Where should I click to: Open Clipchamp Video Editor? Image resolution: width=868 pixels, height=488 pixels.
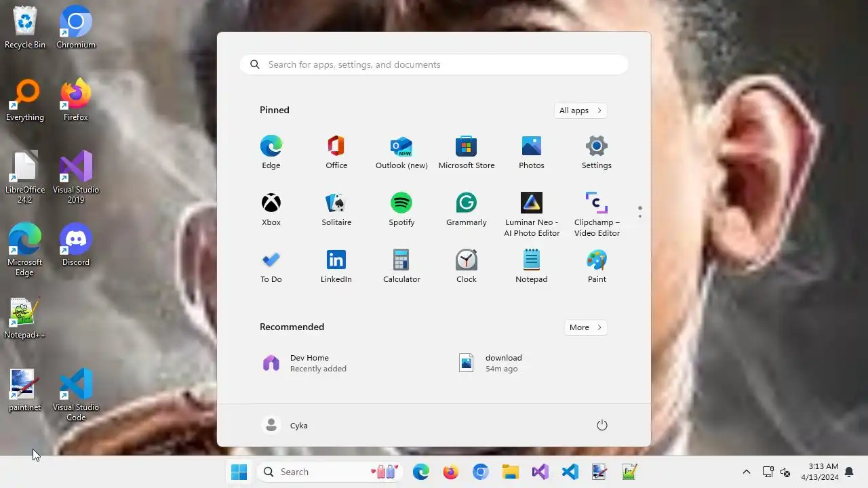point(597,214)
